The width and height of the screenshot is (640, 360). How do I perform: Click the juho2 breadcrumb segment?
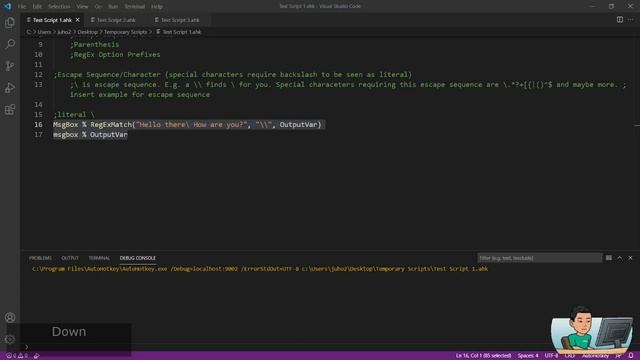click(x=64, y=32)
